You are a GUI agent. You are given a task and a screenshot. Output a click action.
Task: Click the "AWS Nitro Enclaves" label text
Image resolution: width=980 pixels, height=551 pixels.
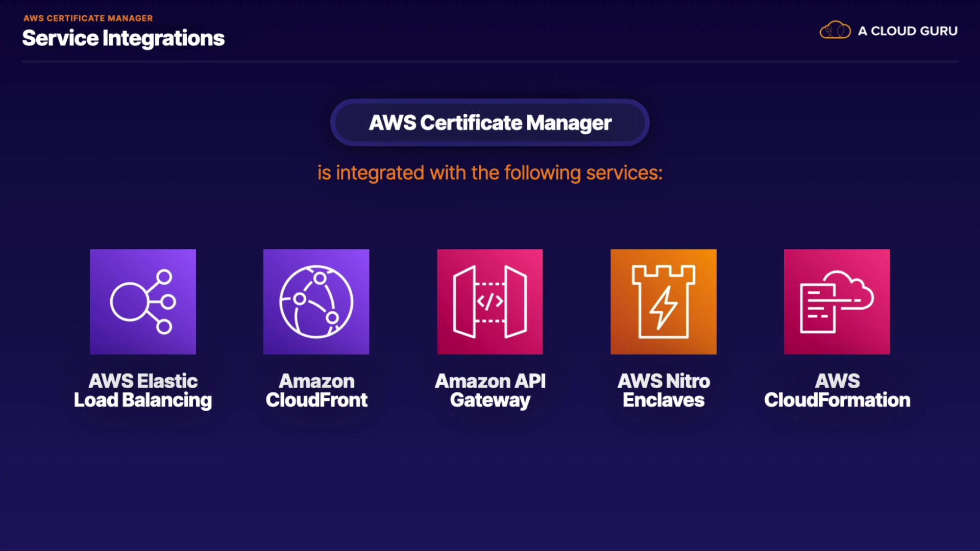(664, 391)
